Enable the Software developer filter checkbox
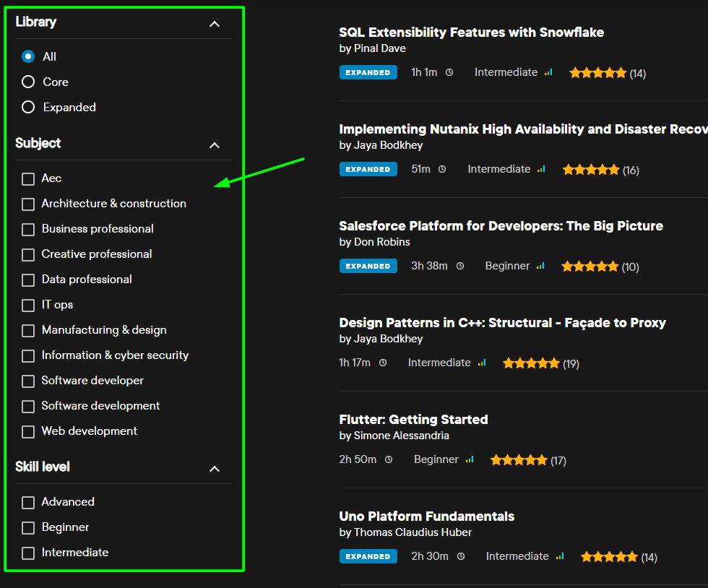 [x=28, y=381]
